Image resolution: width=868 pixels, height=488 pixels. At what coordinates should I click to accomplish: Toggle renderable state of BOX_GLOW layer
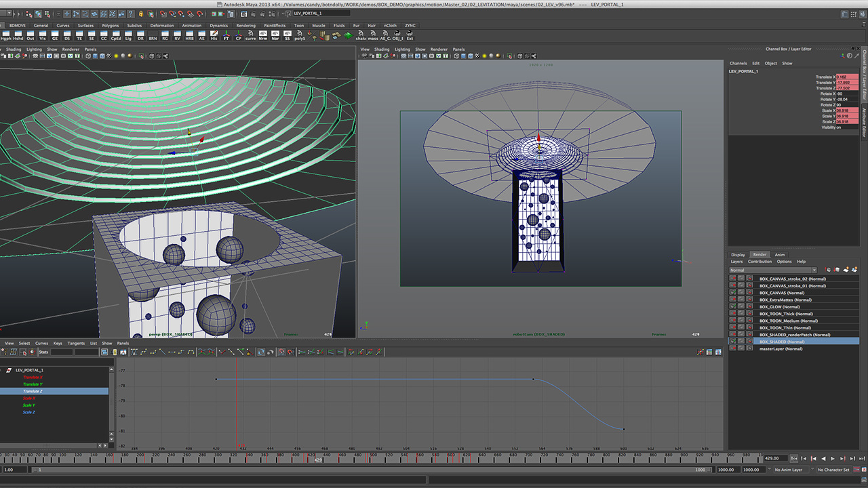point(733,307)
